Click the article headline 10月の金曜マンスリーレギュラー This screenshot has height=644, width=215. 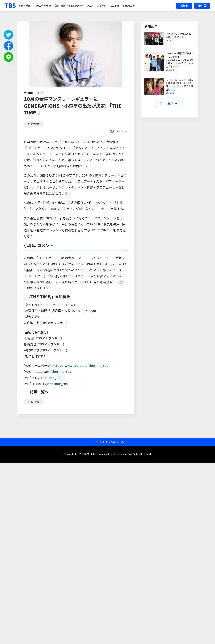coord(73,106)
